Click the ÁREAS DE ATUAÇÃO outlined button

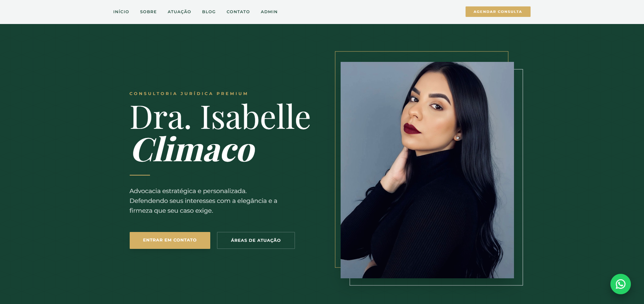click(x=256, y=240)
